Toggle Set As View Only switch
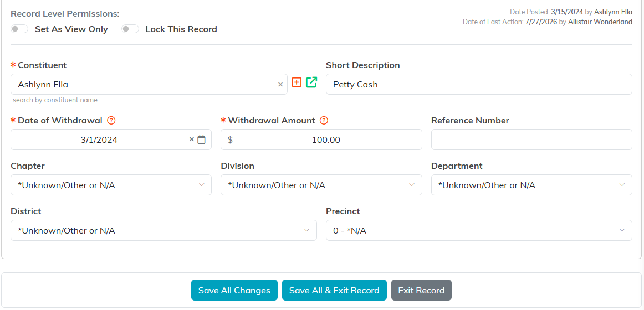This screenshot has height=310, width=644. pyautogui.click(x=19, y=29)
